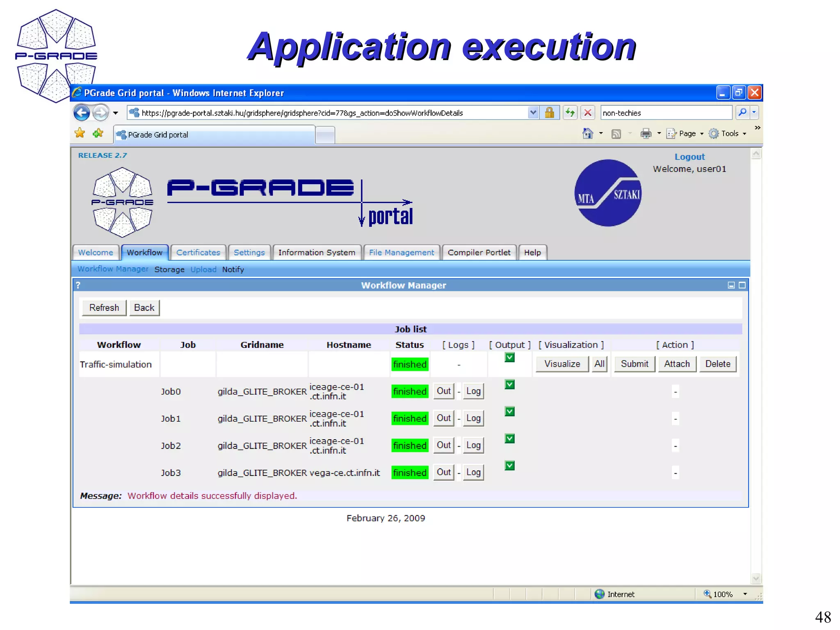Click the address bar URL field
This screenshot has height=630, width=840.
pyautogui.click(x=327, y=113)
